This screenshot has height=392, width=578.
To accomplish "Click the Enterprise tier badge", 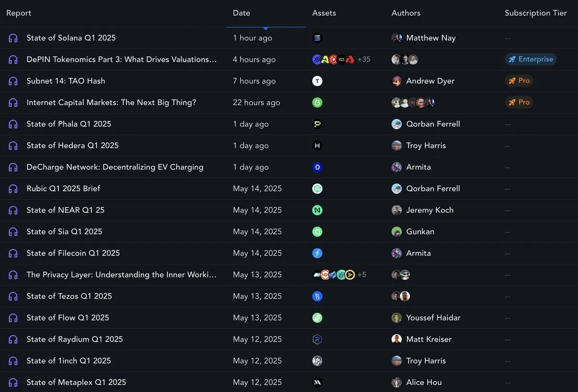I will pos(531,59).
